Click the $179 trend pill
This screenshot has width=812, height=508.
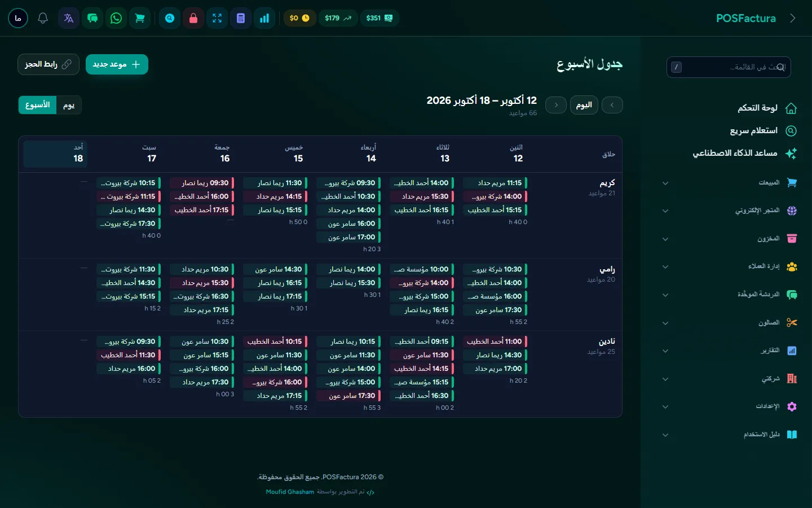tap(338, 18)
